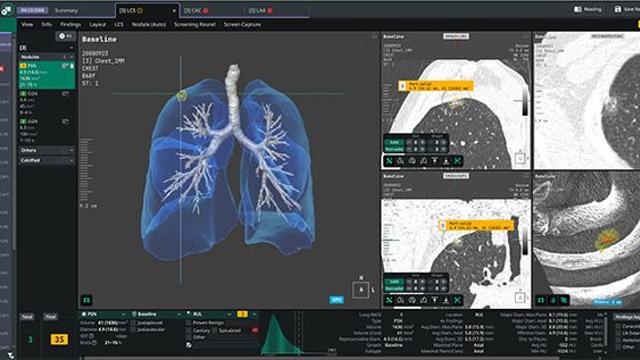This screenshot has width=640, height=360.
Task: Click the green expand icon in the top axial toolbar
Action: coord(458,161)
